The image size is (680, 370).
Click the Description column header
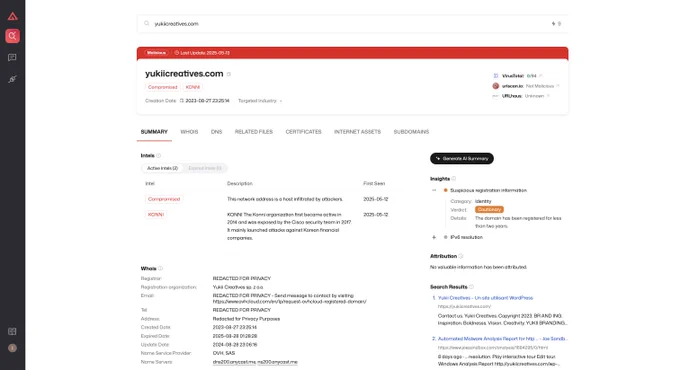pyautogui.click(x=240, y=183)
